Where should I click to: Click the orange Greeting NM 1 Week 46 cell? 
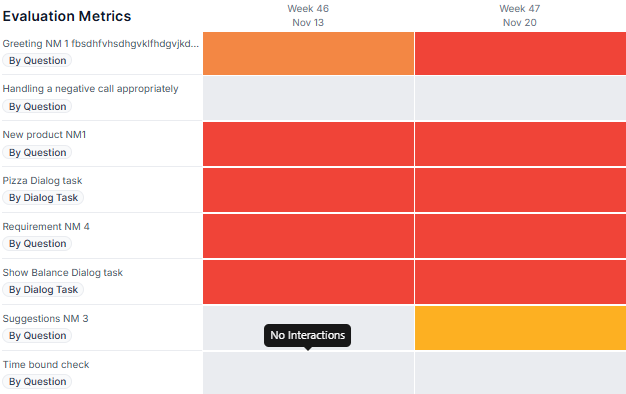tap(308, 53)
